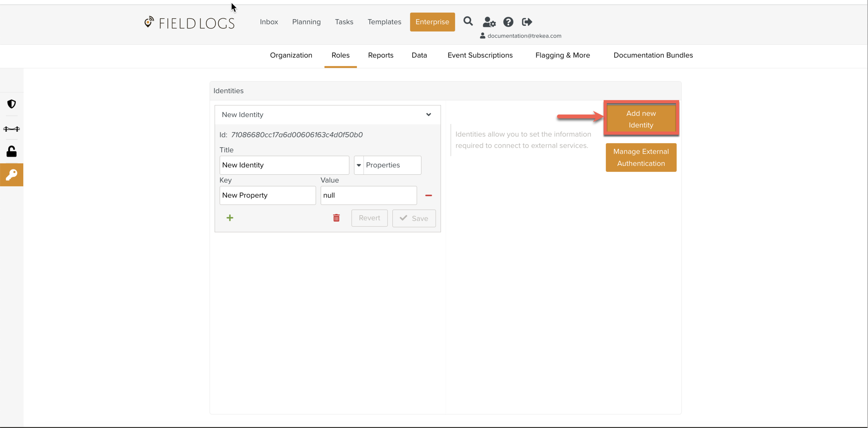This screenshot has height=428, width=868.
Task: Collapse the New Identity panel chevron
Action: (x=428, y=115)
